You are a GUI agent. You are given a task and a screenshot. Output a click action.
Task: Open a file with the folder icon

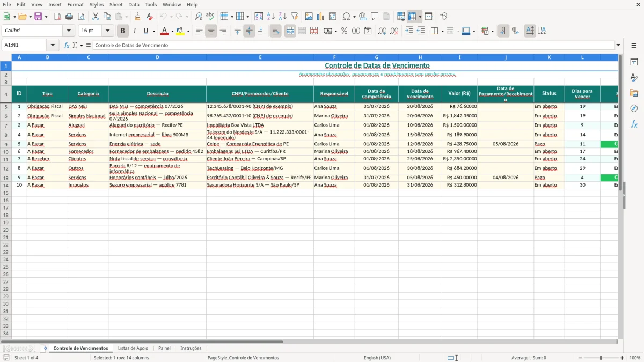(22, 17)
